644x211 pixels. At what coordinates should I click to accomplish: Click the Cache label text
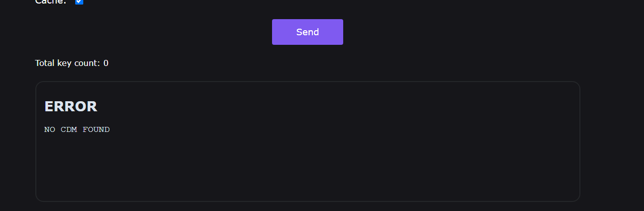pyautogui.click(x=50, y=2)
